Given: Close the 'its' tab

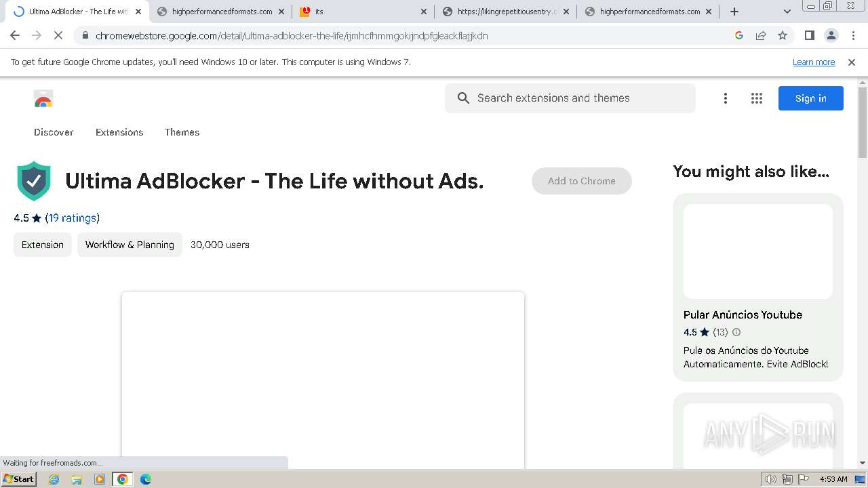Looking at the screenshot, I should (424, 12).
